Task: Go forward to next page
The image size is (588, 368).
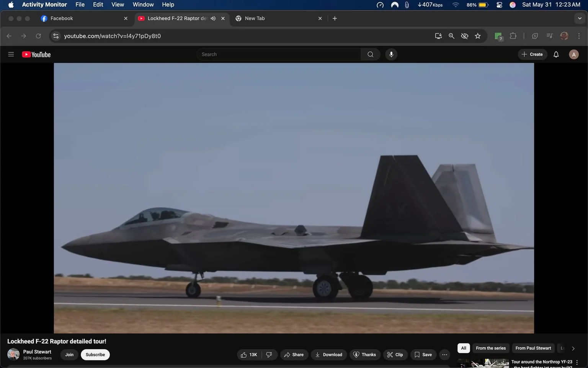Action: pyautogui.click(x=24, y=36)
